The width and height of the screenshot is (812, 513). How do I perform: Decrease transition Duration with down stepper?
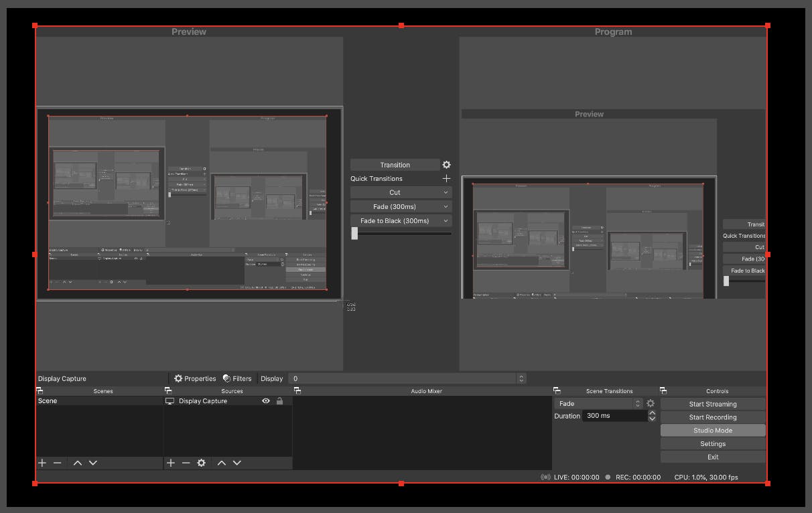652,419
